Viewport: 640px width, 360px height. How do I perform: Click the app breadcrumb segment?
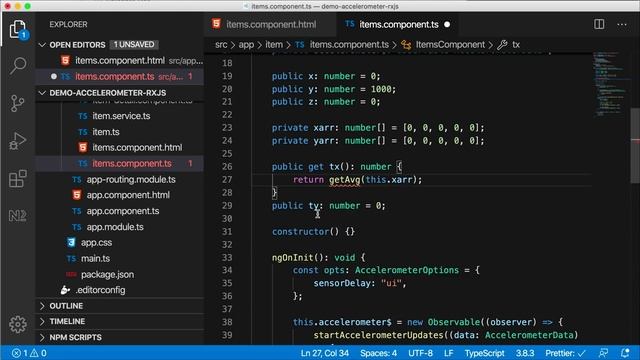click(x=246, y=44)
